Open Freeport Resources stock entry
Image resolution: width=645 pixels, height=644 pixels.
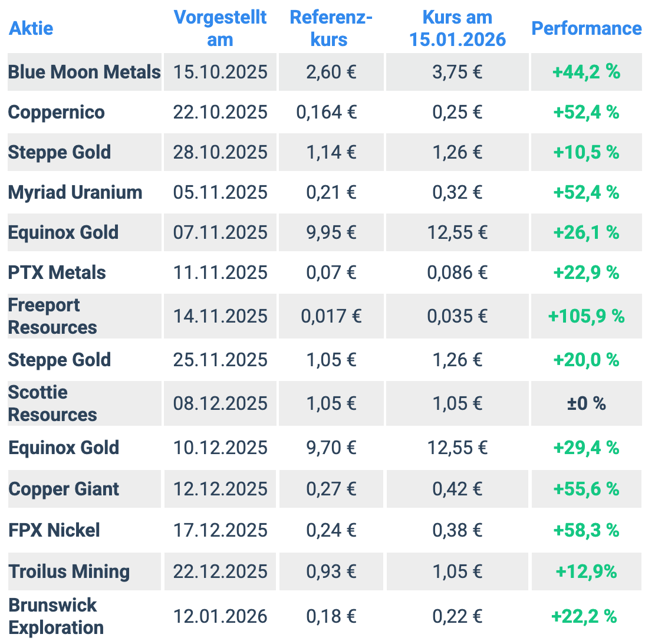[x=52, y=316]
